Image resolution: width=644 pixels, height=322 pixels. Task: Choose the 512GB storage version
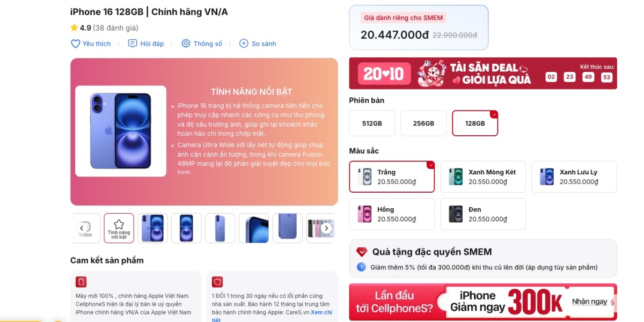click(372, 123)
